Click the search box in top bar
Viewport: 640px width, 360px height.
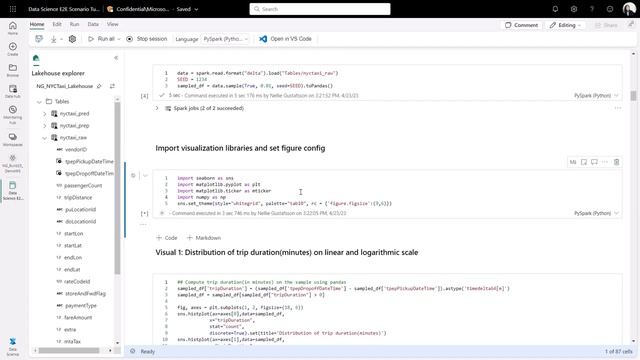320,9
